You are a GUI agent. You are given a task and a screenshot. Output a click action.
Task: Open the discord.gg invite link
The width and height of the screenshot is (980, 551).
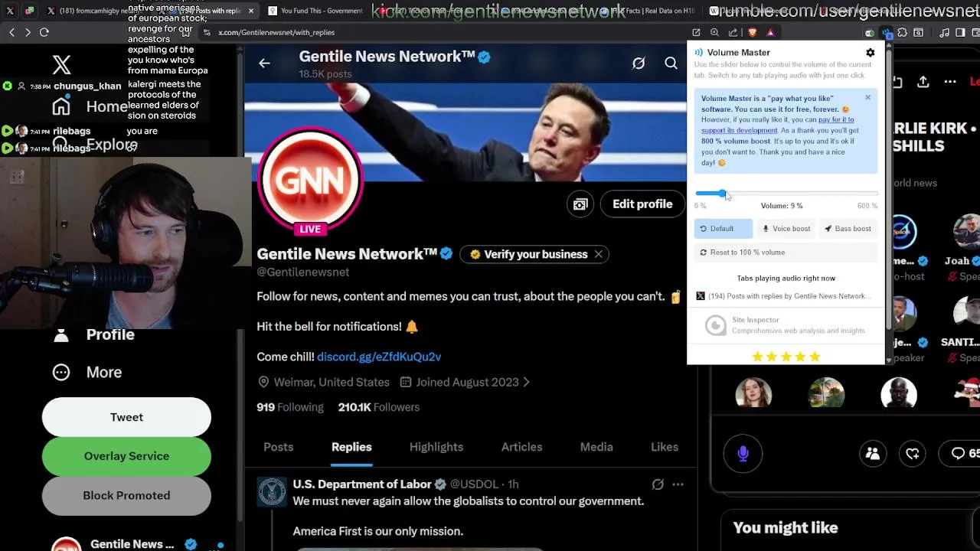[x=379, y=357]
